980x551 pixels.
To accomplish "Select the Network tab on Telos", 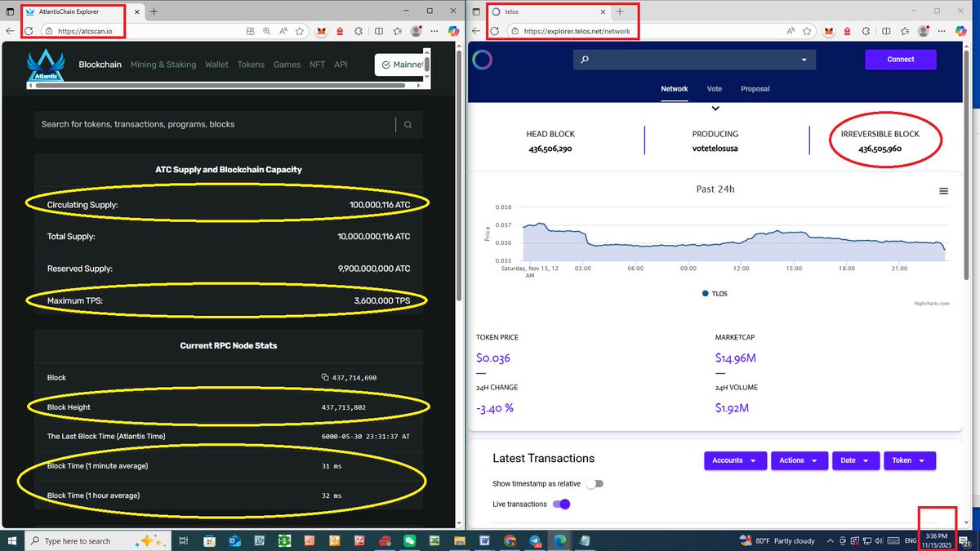I will (675, 88).
